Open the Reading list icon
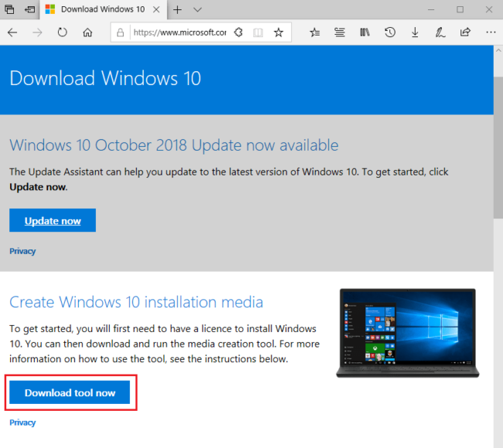Screen dimensions: 503x448 pyautogui.click(x=339, y=32)
